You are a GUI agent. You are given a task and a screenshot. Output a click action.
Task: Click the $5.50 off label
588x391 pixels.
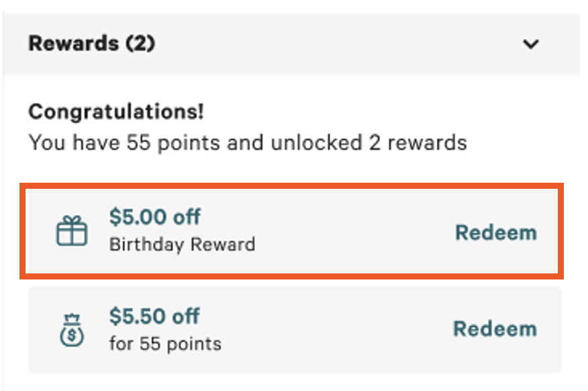click(x=155, y=316)
